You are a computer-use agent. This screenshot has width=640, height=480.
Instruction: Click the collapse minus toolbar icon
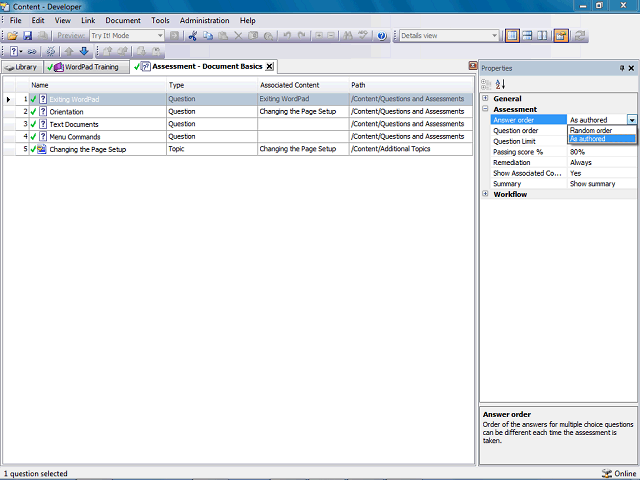pos(331,36)
